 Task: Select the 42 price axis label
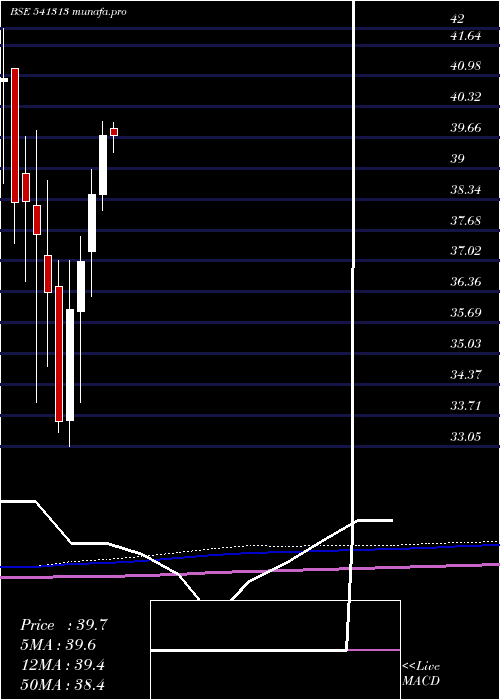[458, 19]
